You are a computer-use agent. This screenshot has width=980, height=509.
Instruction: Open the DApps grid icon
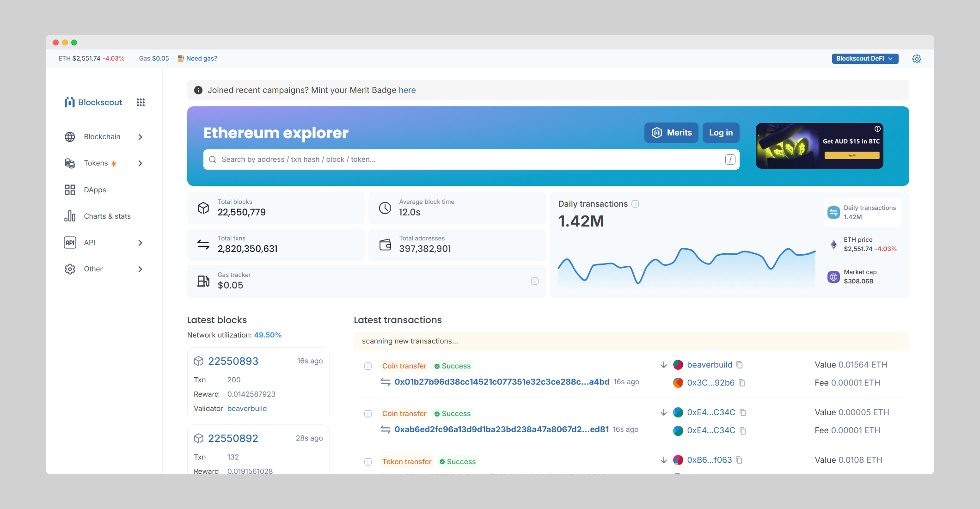click(70, 190)
